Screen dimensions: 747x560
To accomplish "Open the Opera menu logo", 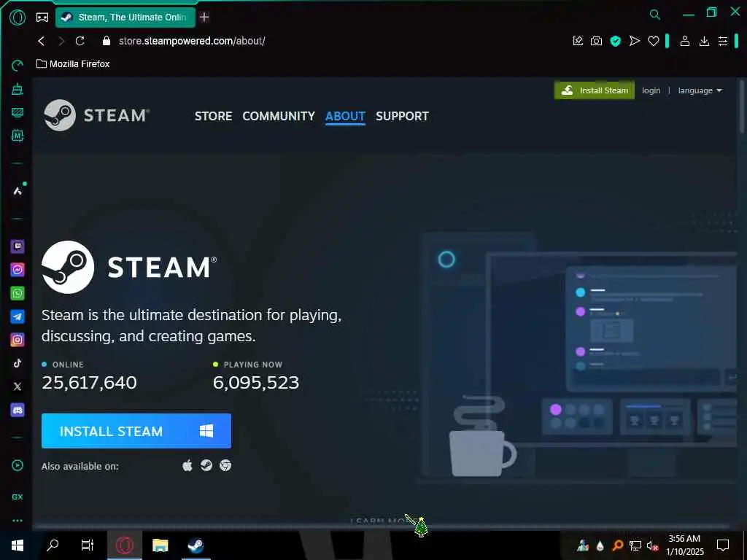I will click(18, 17).
